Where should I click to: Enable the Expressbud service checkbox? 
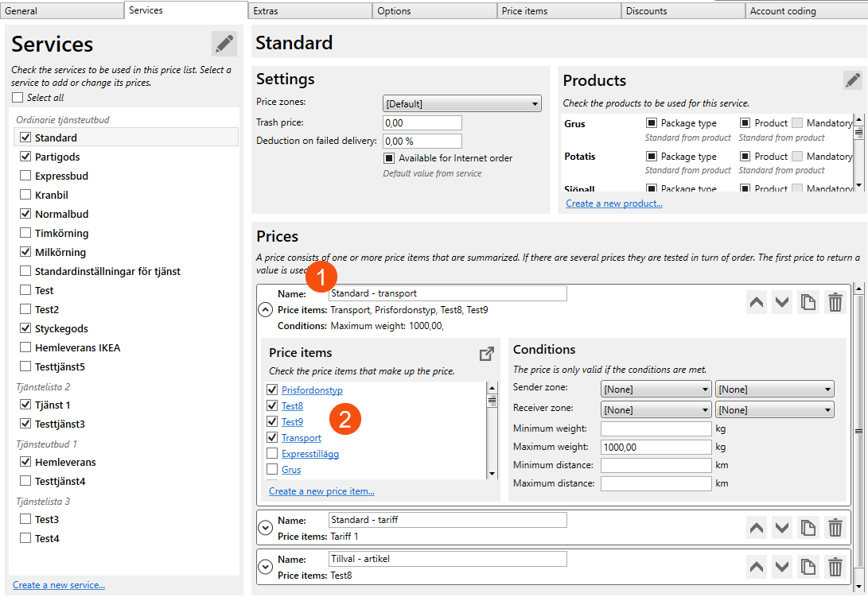pos(25,176)
